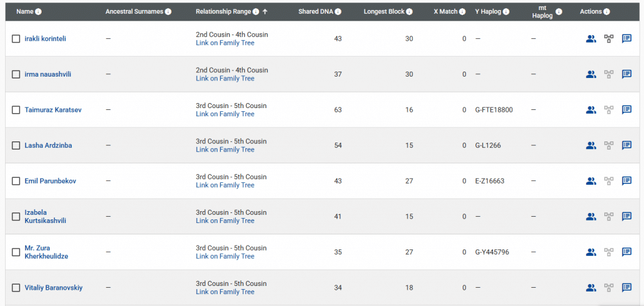The image size is (644, 306).
Task: Open notes icon for Vitaliy Baranovskiy
Action: (x=626, y=288)
